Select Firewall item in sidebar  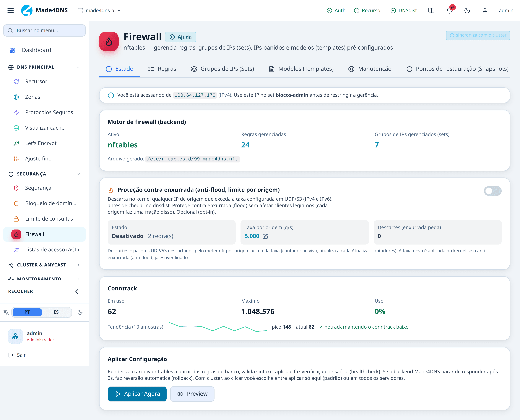click(45, 234)
